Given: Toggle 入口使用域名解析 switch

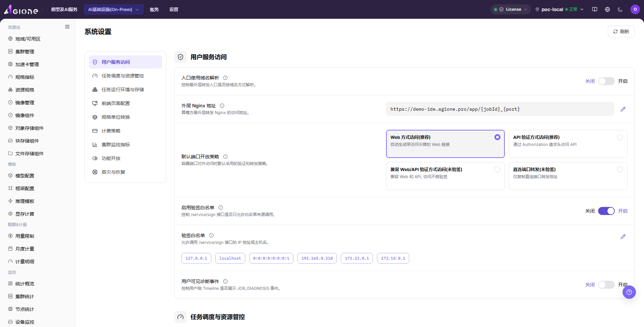Looking at the screenshot, I should coord(606,81).
